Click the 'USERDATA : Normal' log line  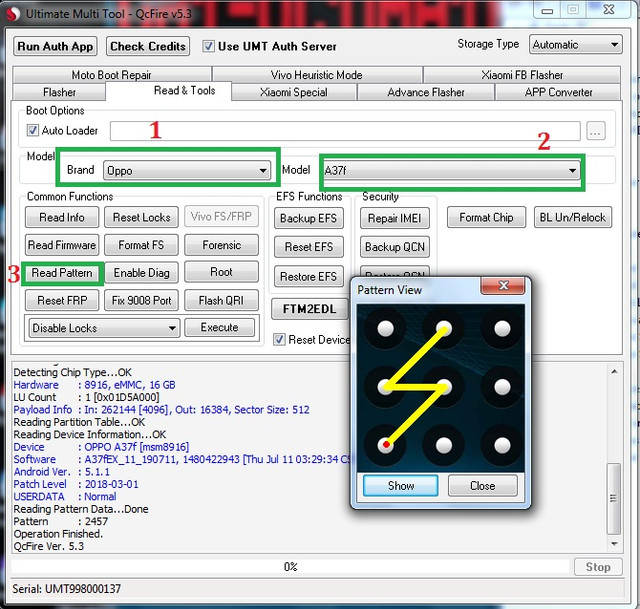[65, 496]
